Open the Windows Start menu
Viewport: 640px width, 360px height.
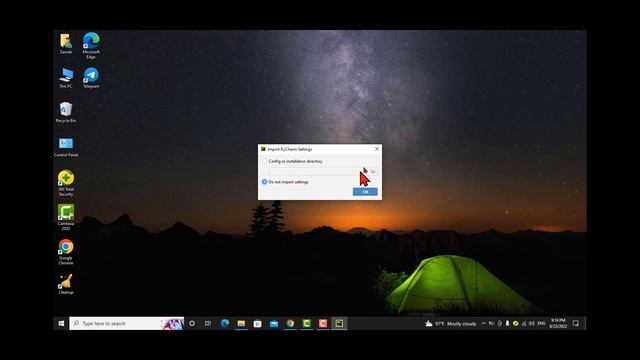coord(61,323)
